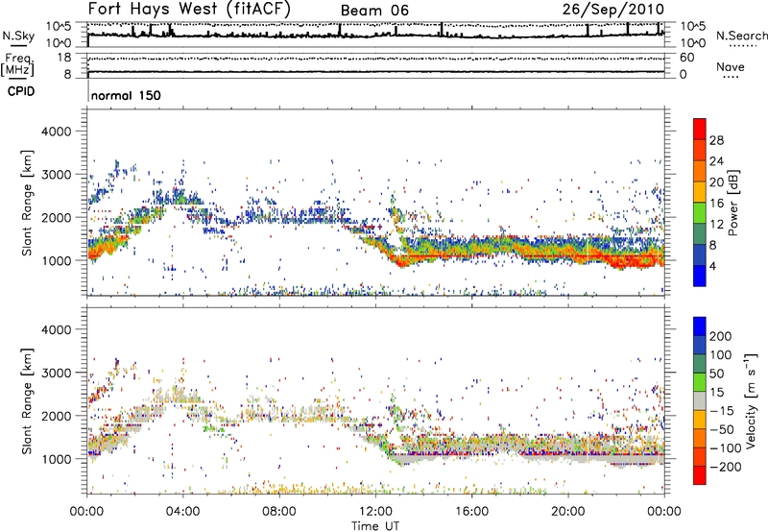Image resolution: width=768 pixels, height=532 pixels.
Task: Click the '16:00' time tick label
Action: point(471,512)
